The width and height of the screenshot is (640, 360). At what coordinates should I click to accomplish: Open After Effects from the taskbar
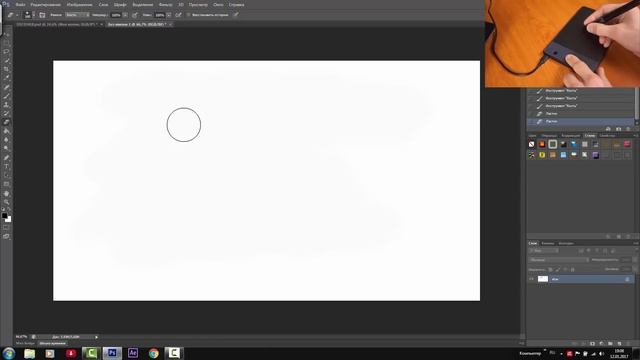pos(133,353)
